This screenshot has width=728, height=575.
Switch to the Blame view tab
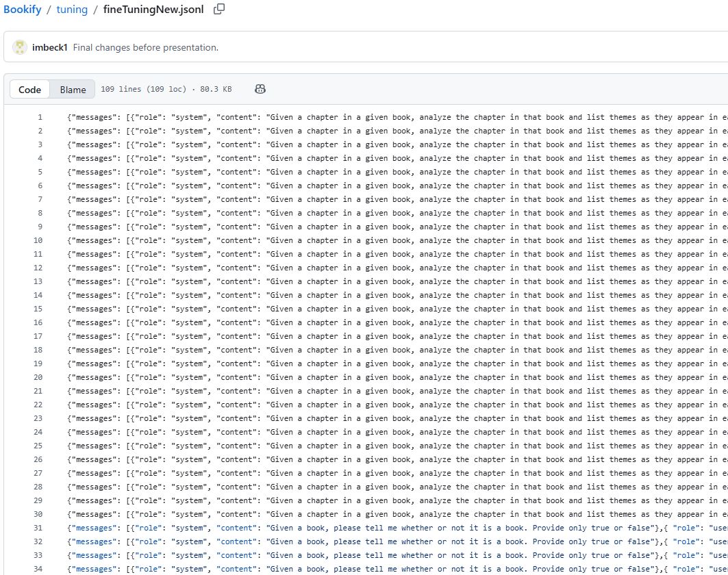point(73,90)
